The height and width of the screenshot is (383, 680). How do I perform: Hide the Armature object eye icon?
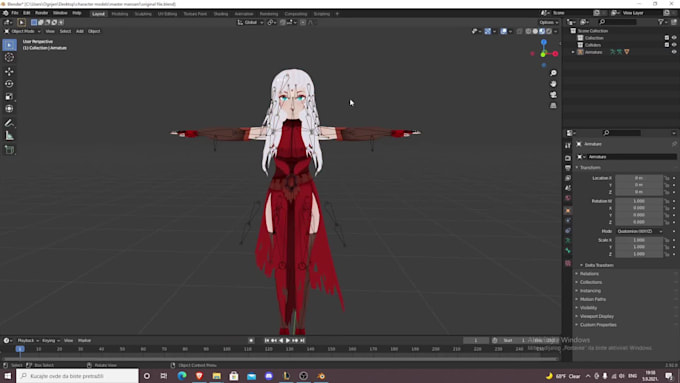(x=674, y=52)
